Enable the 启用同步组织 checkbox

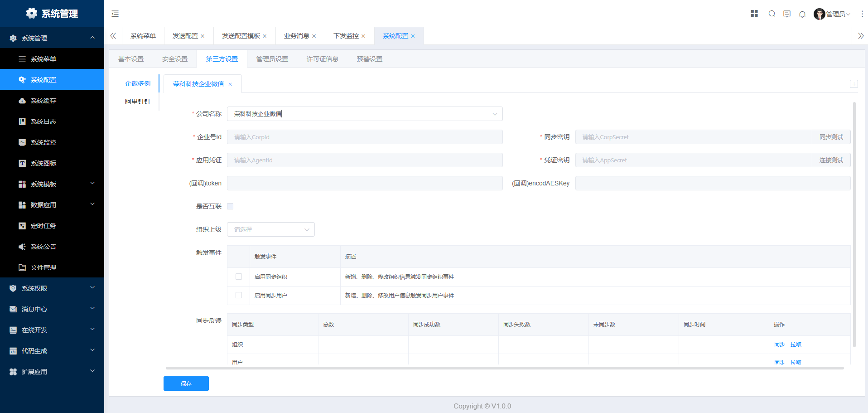tap(239, 277)
